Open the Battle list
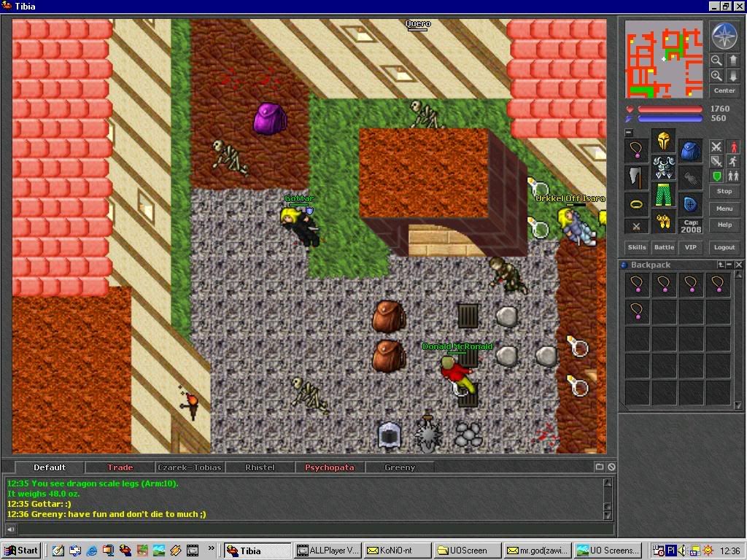Viewport: 747px width, 560px height. pyautogui.click(x=664, y=247)
